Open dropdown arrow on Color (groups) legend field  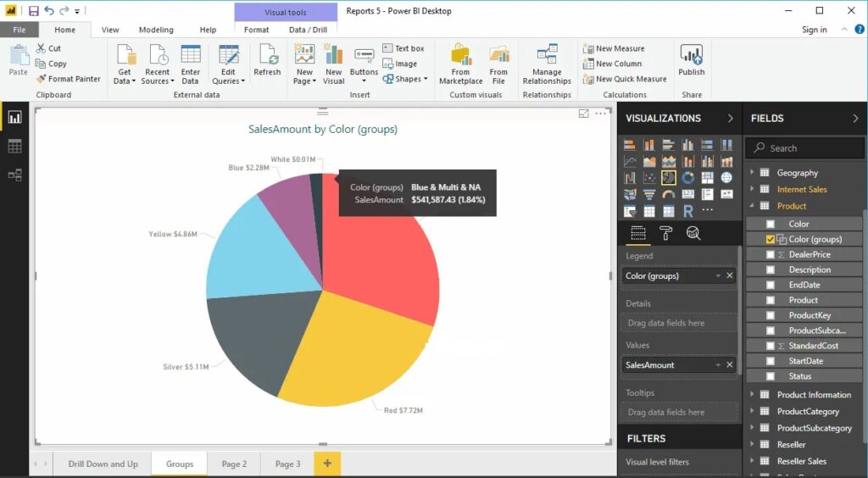click(x=718, y=275)
